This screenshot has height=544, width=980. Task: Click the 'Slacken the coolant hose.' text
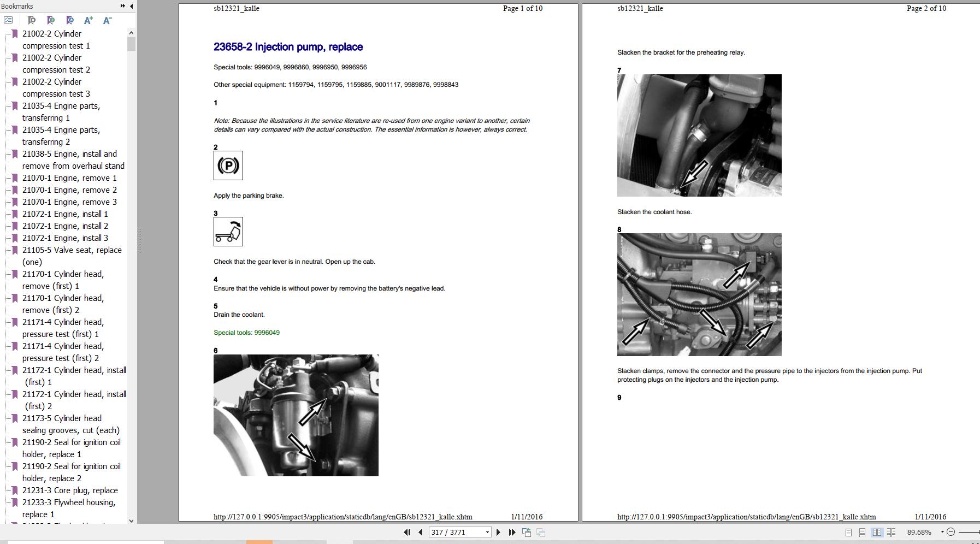pos(654,212)
